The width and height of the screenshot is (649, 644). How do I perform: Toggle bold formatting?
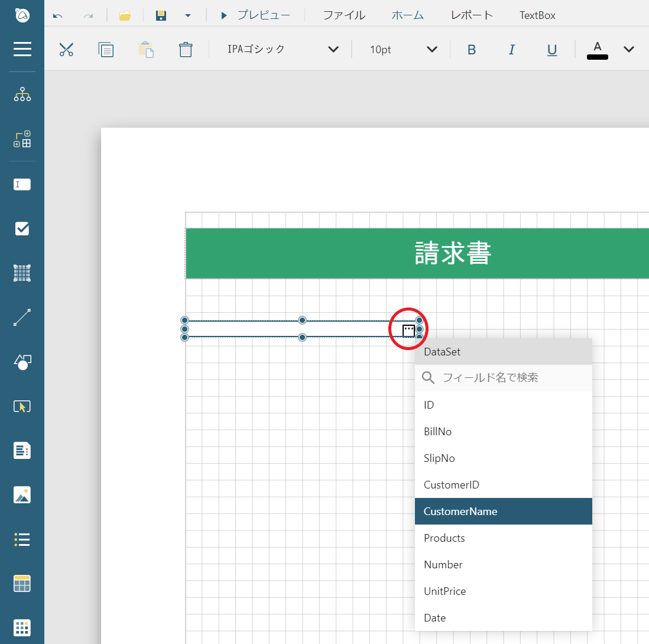[472, 50]
